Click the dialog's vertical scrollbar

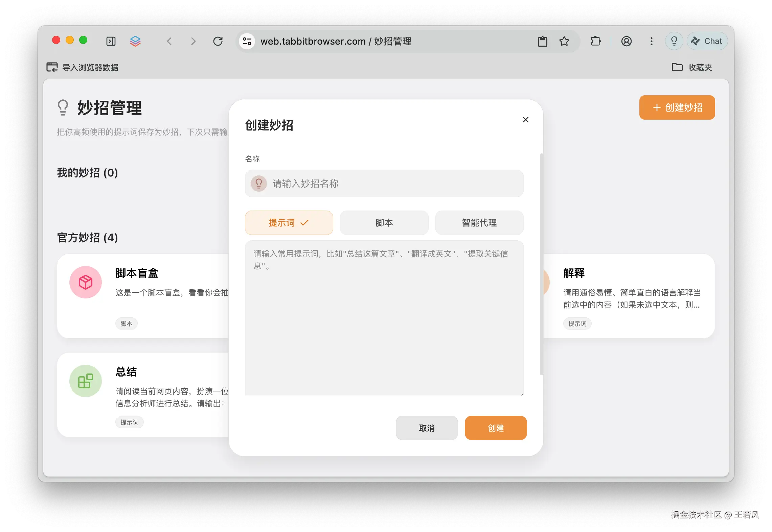(541, 264)
